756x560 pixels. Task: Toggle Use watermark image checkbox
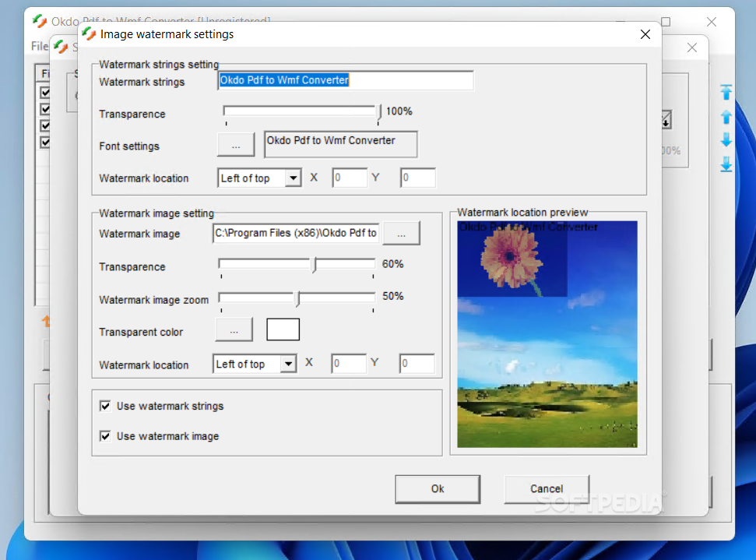[105, 436]
